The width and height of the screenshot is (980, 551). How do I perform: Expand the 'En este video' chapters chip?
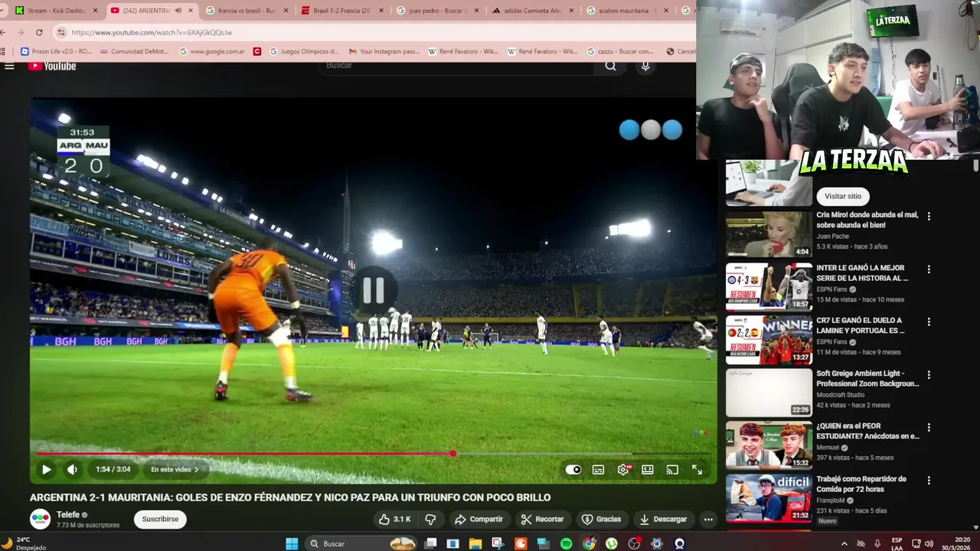tap(175, 469)
